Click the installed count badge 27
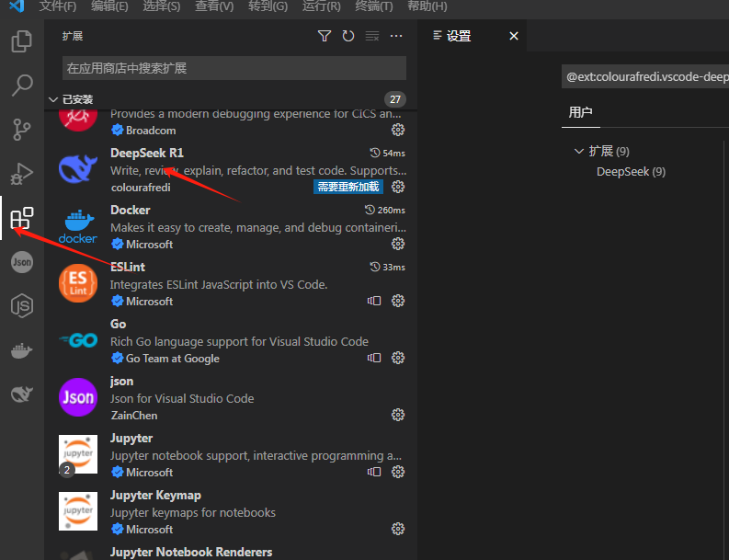This screenshot has height=560, width=729. [x=395, y=99]
